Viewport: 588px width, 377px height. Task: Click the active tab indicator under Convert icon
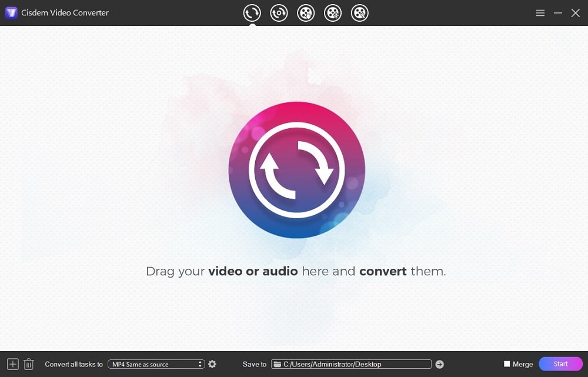pyautogui.click(x=252, y=25)
